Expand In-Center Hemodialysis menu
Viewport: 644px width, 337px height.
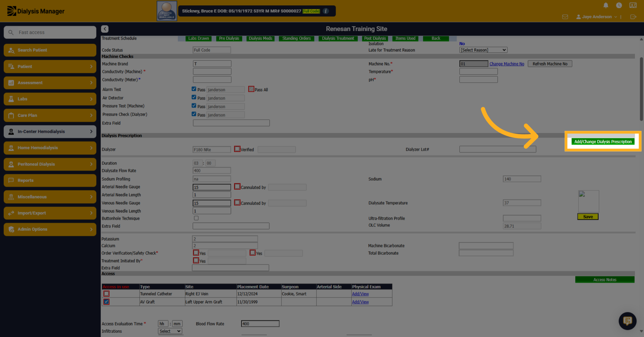(x=50, y=132)
